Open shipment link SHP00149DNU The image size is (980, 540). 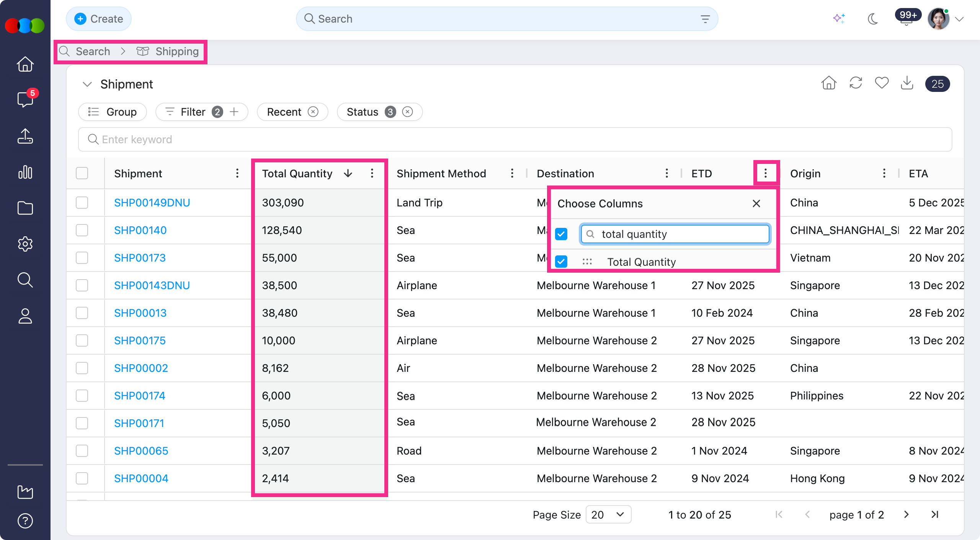[x=152, y=203]
